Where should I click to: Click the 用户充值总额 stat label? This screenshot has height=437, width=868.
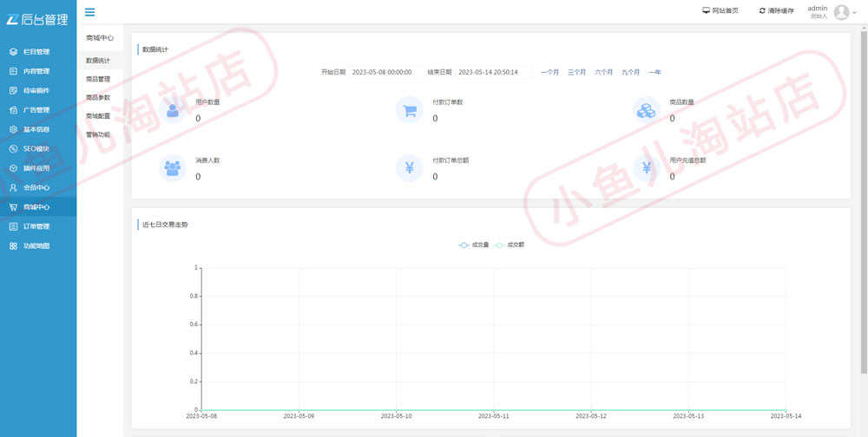pos(687,160)
